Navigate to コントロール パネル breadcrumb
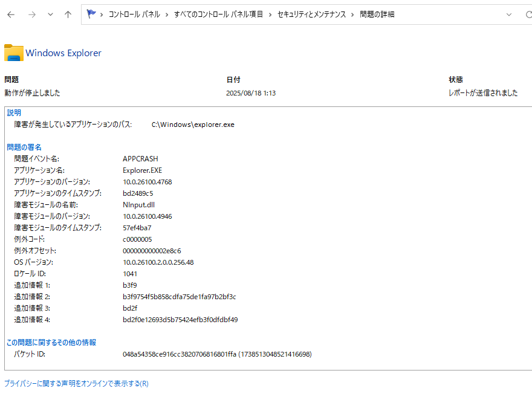 point(134,15)
